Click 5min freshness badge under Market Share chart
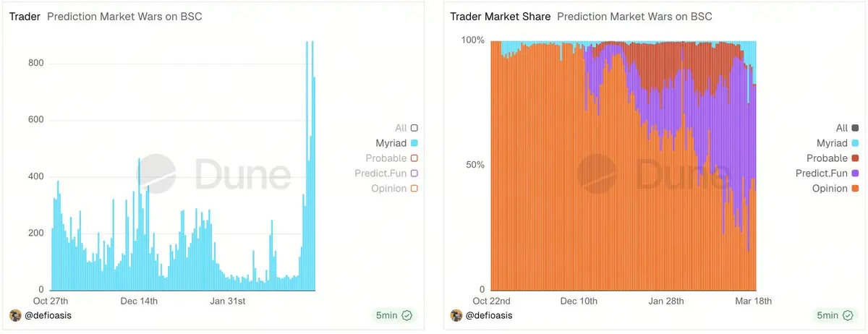868x334 pixels. [827, 315]
